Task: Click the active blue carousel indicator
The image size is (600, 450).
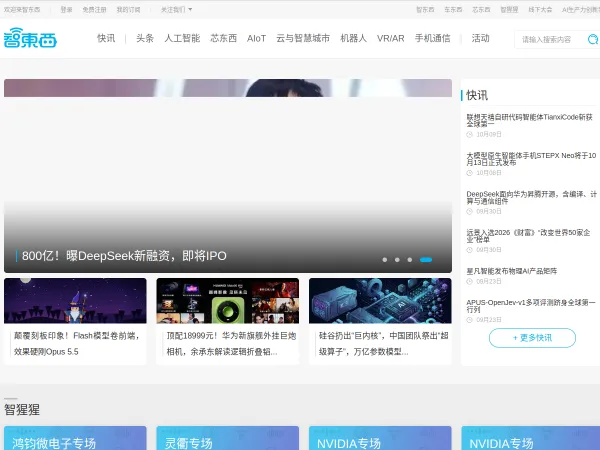Action: 426,260
